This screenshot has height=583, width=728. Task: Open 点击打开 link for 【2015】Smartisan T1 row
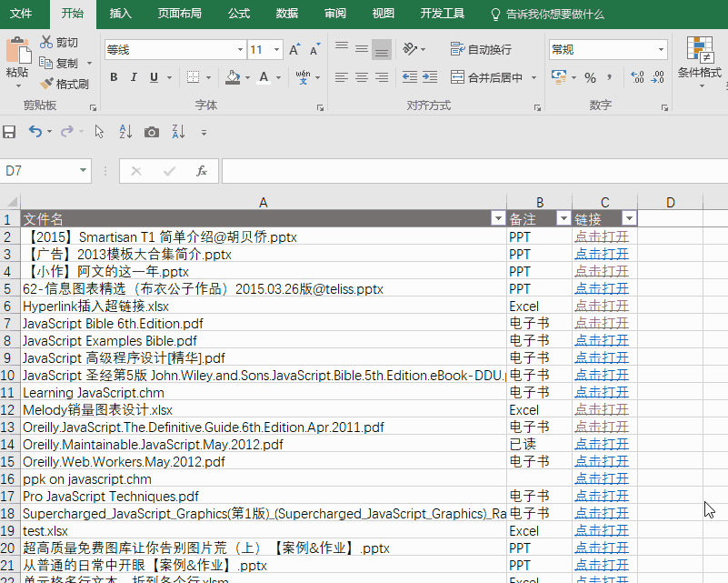tap(602, 236)
